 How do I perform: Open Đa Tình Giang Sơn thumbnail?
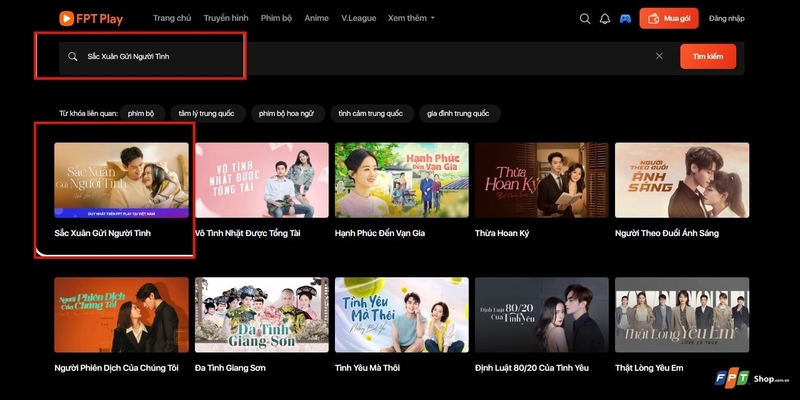point(262,315)
